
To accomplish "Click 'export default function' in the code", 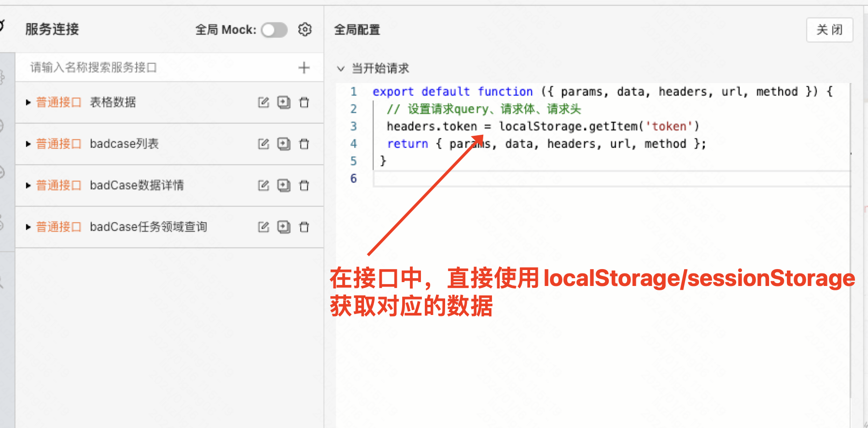I will pyautogui.click(x=453, y=92).
